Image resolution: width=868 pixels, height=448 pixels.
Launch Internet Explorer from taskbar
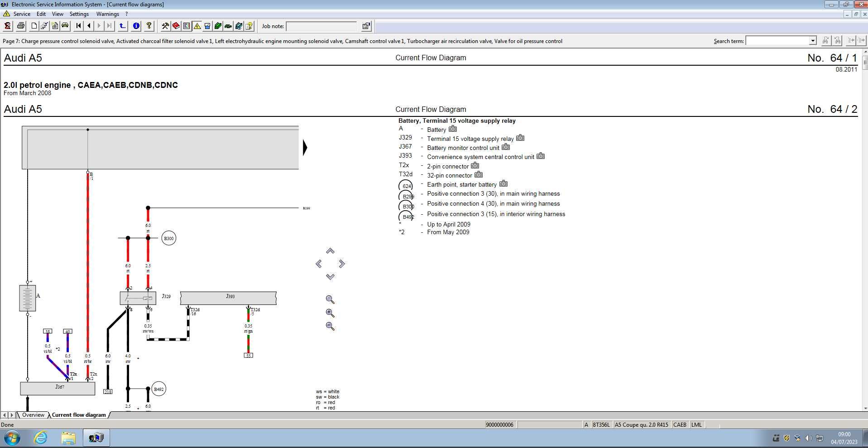click(x=41, y=438)
